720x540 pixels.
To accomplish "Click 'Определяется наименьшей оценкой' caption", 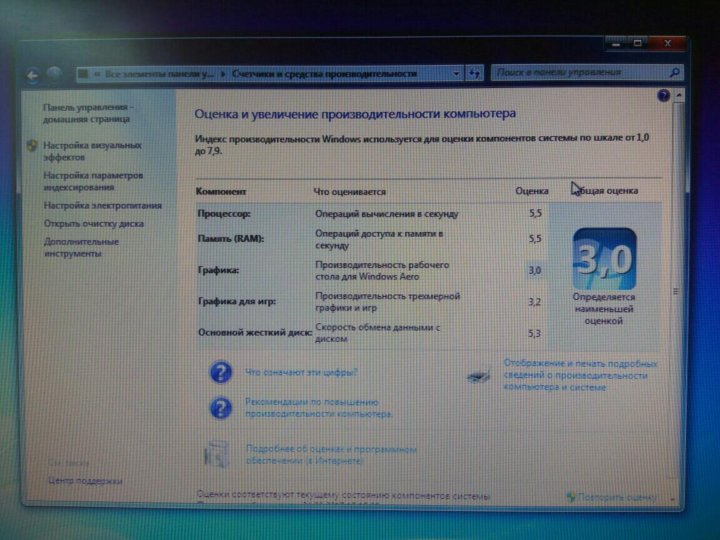I will click(x=604, y=309).
